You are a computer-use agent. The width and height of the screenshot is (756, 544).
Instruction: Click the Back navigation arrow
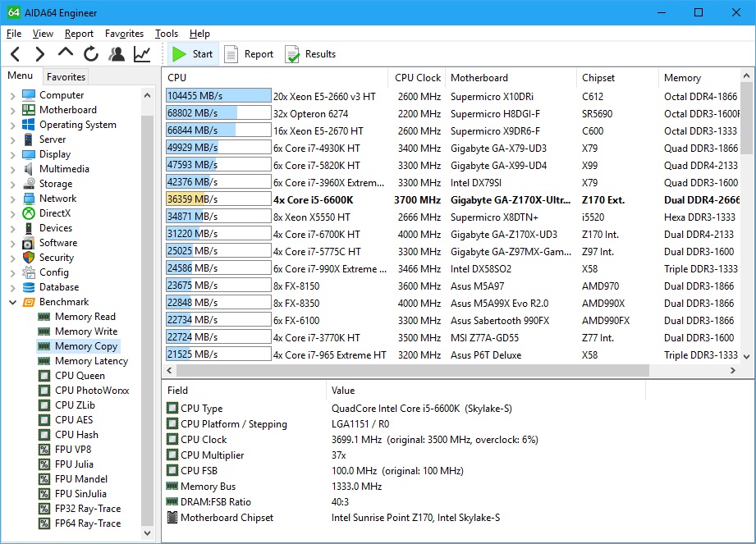click(x=16, y=54)
